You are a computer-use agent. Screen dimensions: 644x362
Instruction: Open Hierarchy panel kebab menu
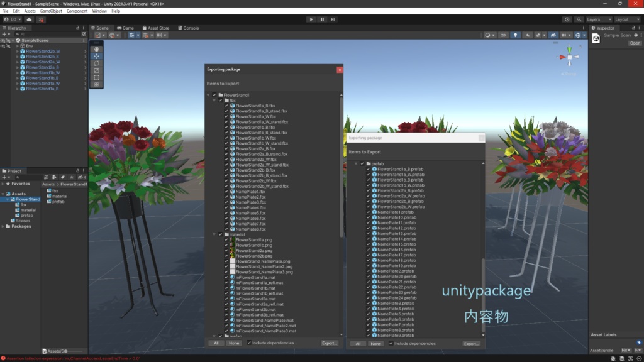pos(84,28)
